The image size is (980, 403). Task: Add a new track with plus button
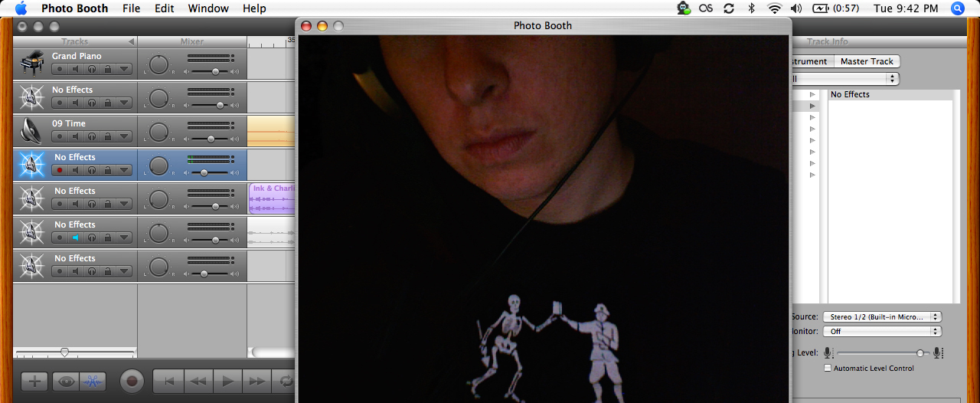pos(34,381)
